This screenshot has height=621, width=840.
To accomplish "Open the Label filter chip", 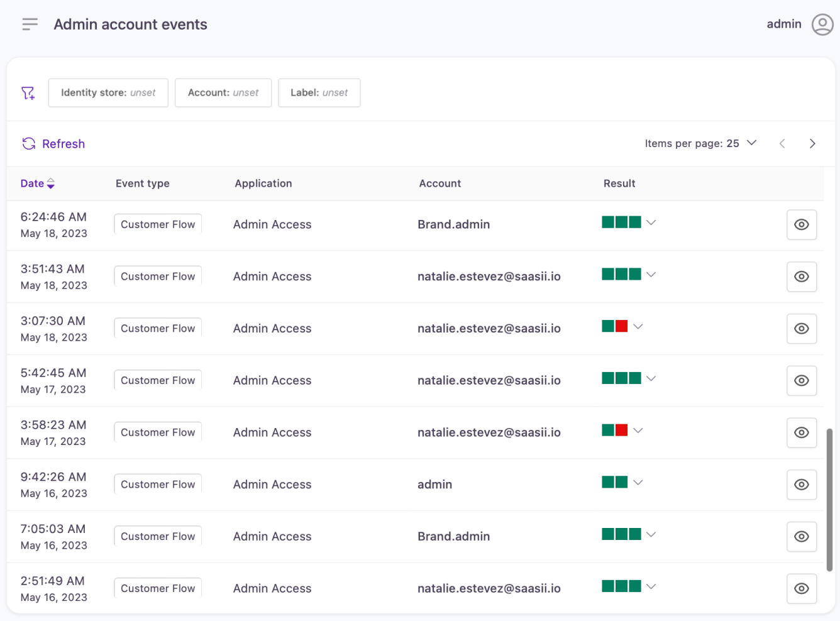I will (x=319, y=93).
